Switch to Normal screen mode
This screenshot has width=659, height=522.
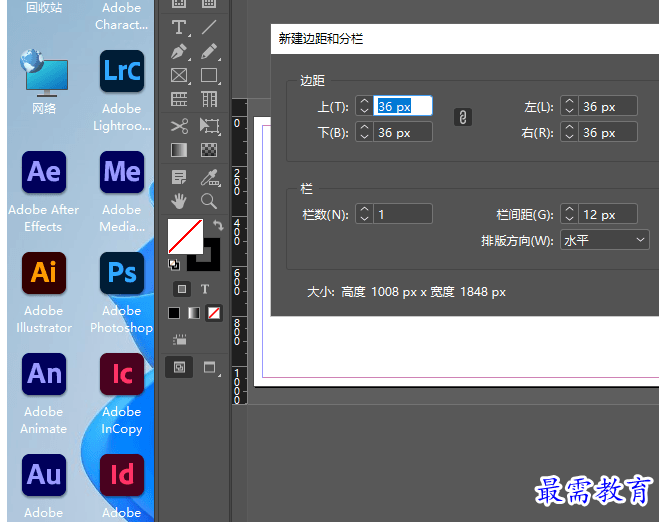[x=179, y=367]
